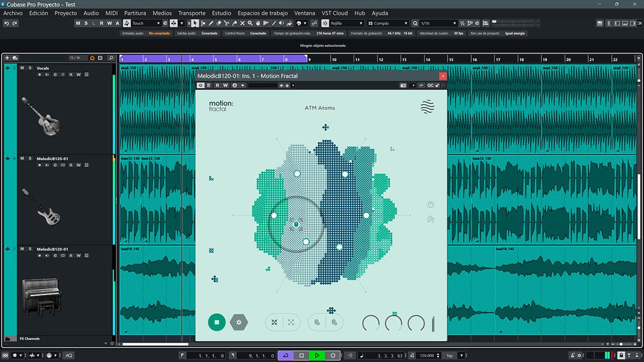Select the Zoom magnifier tool
The height and width of the screenshot is (362, 644).
[251, 23]
